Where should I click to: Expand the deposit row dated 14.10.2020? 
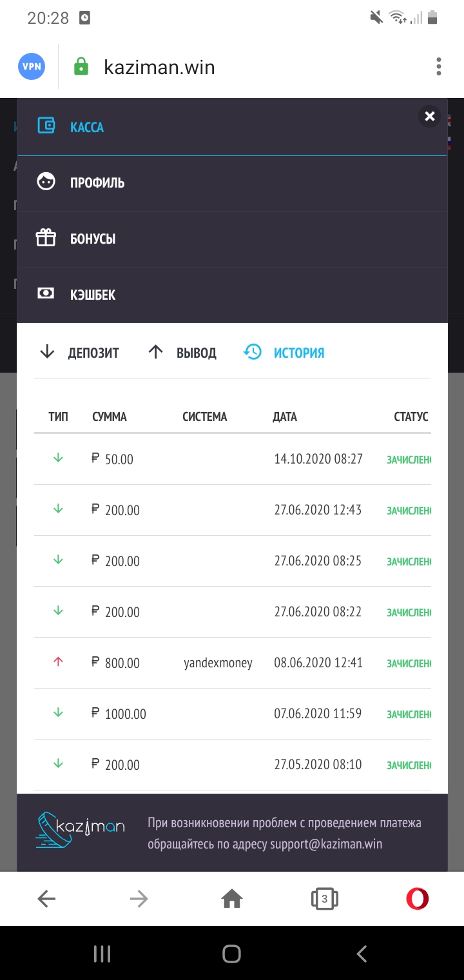tap(232, 458)
